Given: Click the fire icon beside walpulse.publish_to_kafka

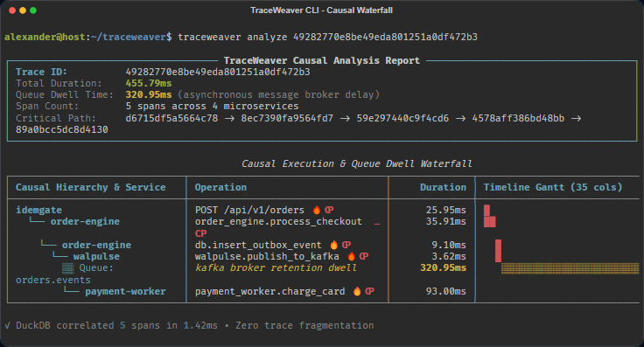Looking at the screenshot, I should coord(351,256).
